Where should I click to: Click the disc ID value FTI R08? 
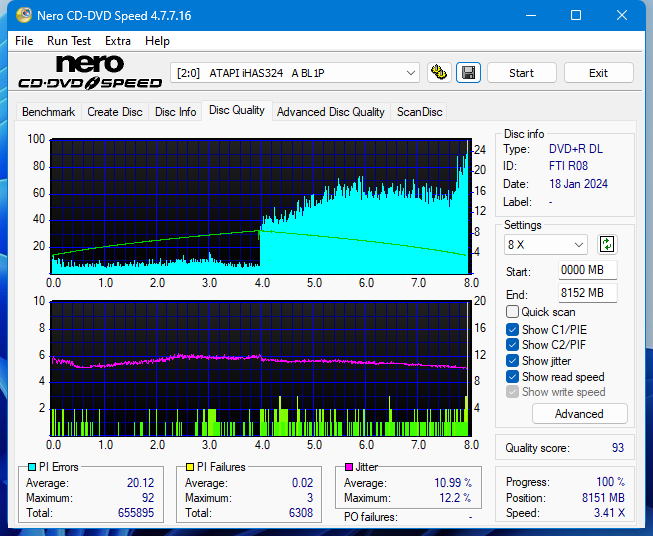pyautogui.click(x=568, y=166)
